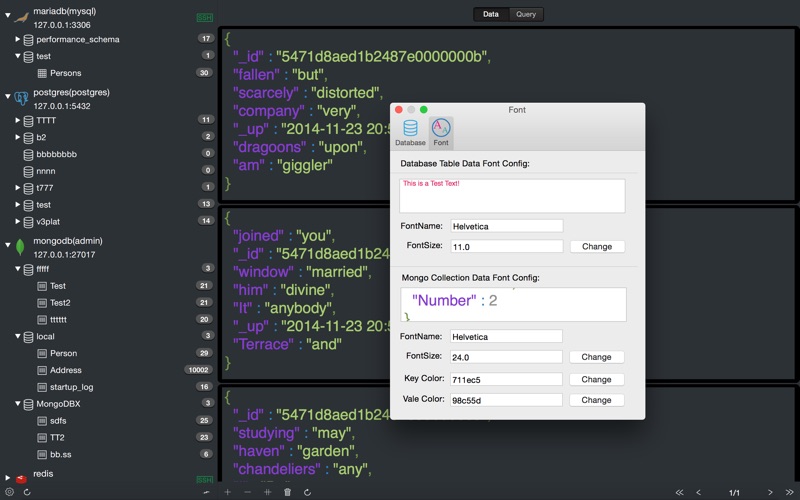This screenshot has height=500, width=800.
Task: Click Change beside Vale Color
Action: coord(596,400)
